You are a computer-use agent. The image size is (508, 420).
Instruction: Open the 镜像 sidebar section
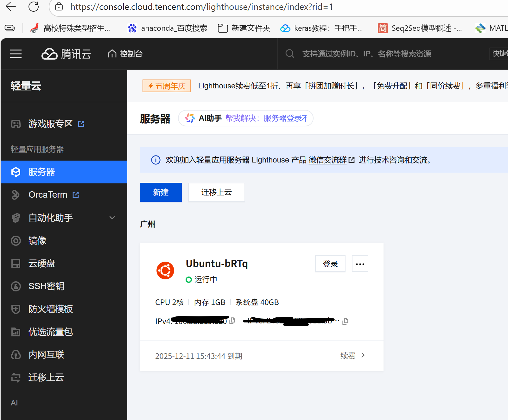[37, 241]
